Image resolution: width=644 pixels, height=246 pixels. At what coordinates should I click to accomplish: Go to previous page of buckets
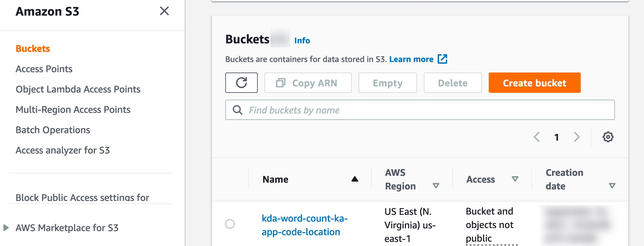click(536, 137)
